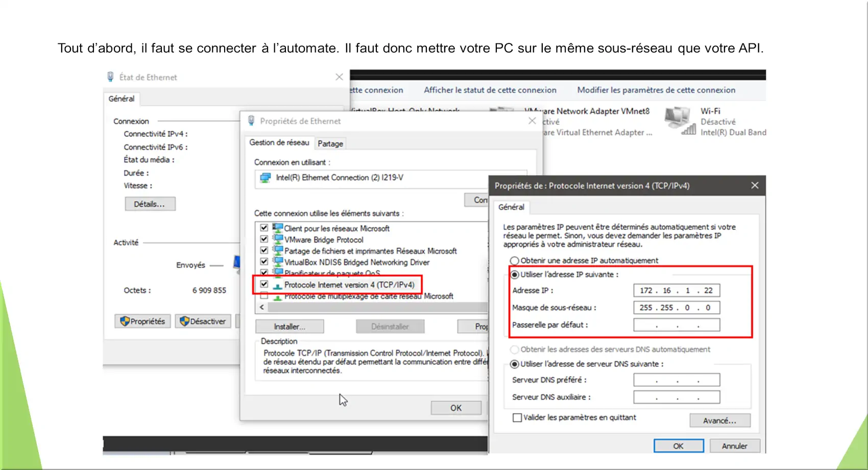Image resolution: width=868 pixels, height=470 pixels.
Task: Check Protocole de multiplexage de carte réseau
Action: pos(264,296)
